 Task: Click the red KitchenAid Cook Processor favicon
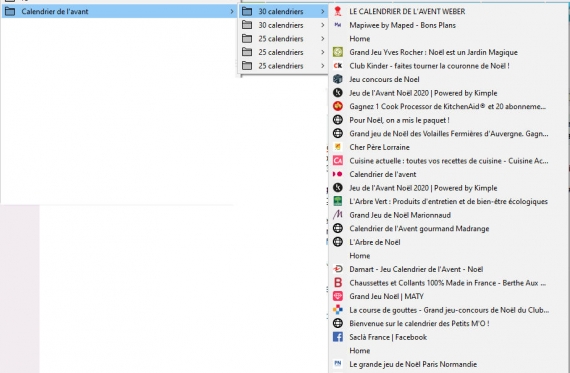coord(338,106)
